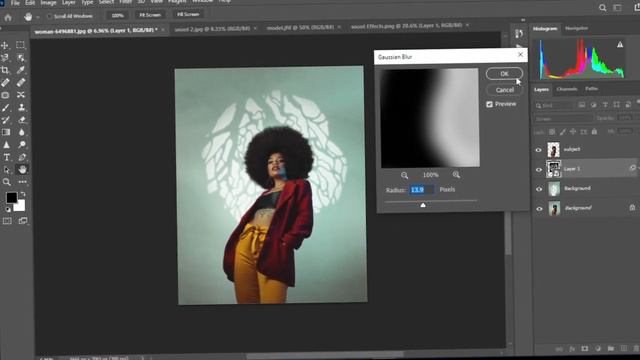Switch to the model.jfif document tab
The width and height of the screenshot is (640, 360).
tap(300, 28)
